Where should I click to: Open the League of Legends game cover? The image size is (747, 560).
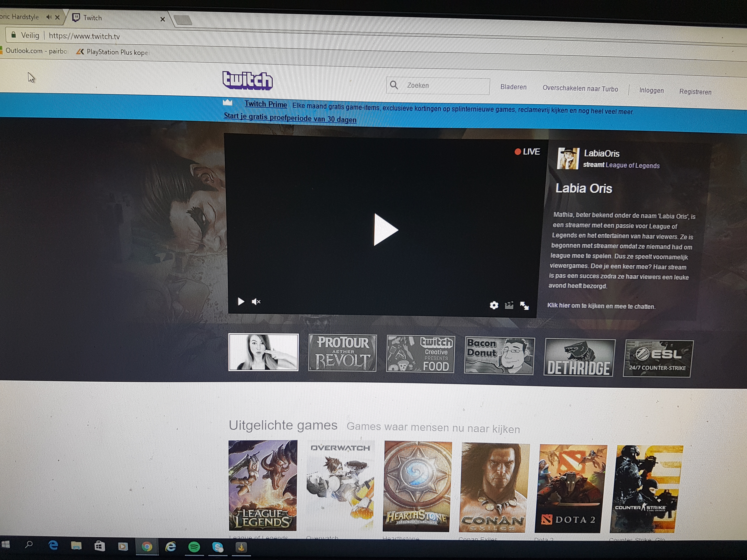coord(263,485)
